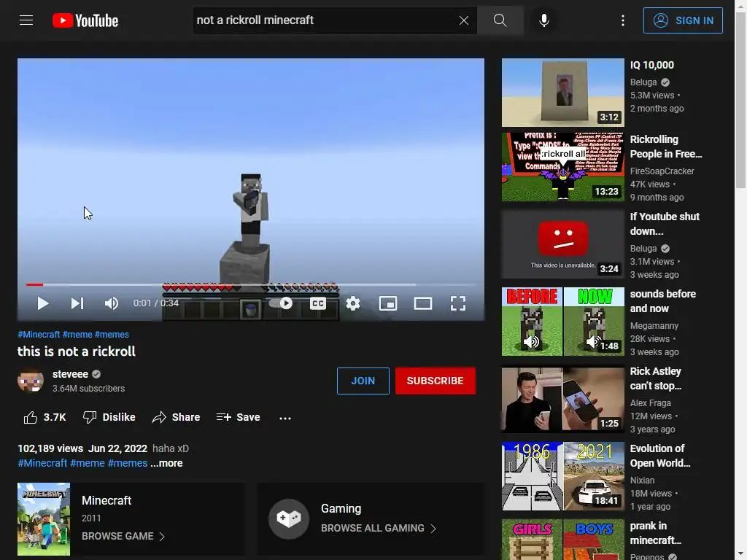Save the video to playlist
747x560 pixels.
coord(239,417)
